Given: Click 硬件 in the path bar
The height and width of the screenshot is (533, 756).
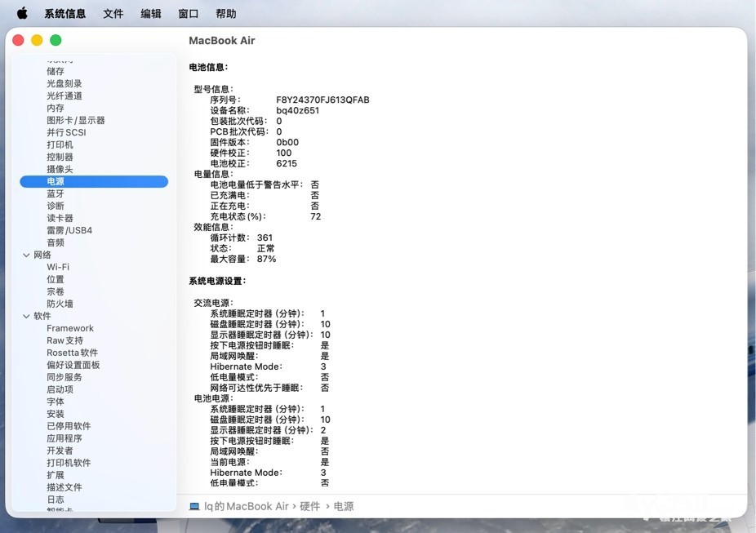Looking at the screenshot, I should coord(310,506).
